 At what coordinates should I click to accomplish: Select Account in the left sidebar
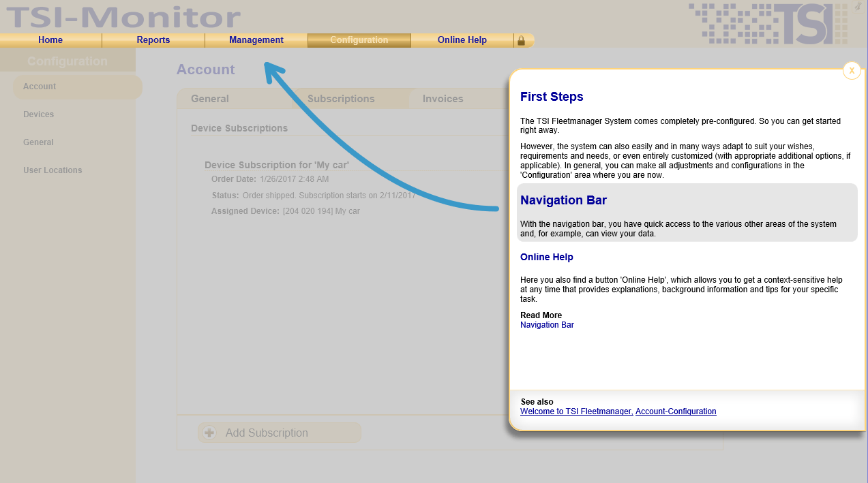coord(40,87)
